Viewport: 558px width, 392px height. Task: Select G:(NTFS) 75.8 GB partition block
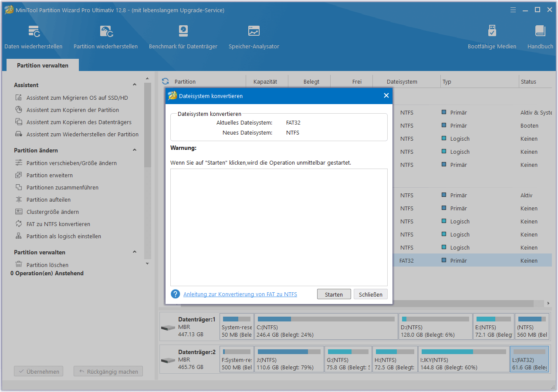pyautogui.click(x=348, y=359)
